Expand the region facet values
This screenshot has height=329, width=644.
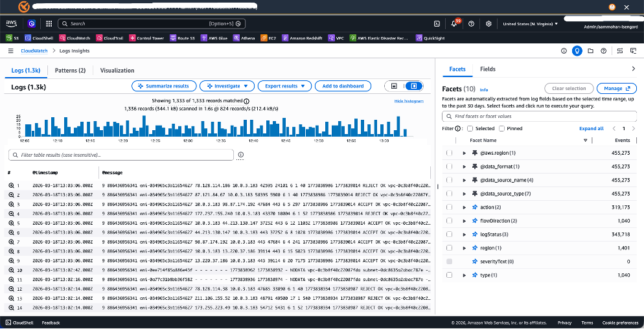click(464, 247)
